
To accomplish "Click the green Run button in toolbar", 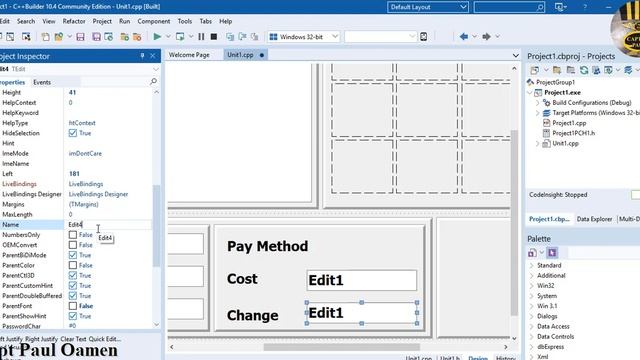I will 157,37.
